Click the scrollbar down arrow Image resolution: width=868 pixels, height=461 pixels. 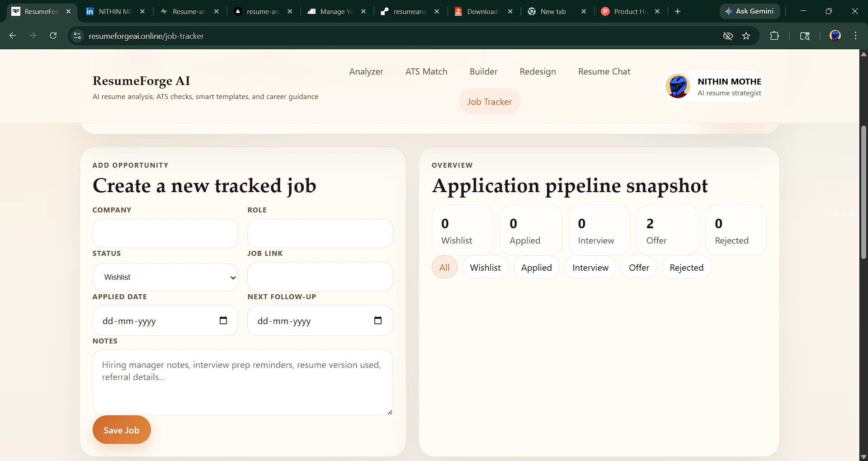[x=863, y=456]
